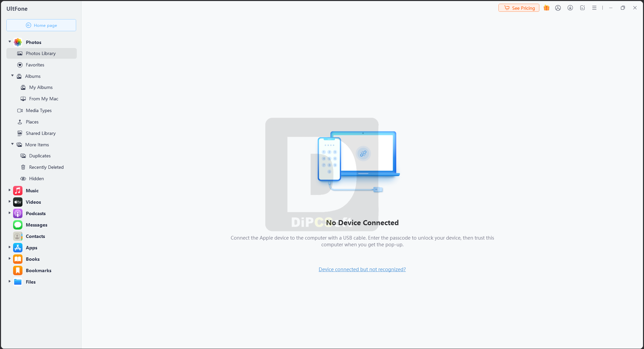Click the Apps store icon

(18, 248)
